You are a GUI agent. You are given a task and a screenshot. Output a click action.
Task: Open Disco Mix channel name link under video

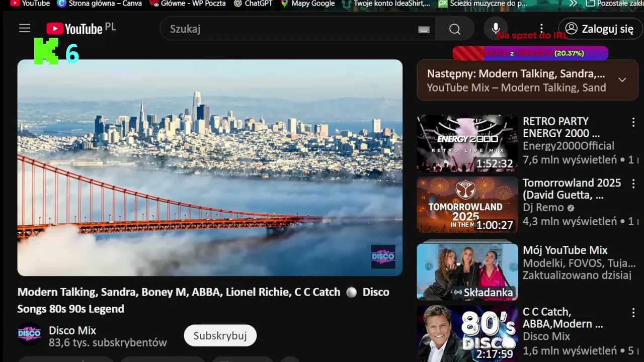pyautogui.click(x=72, y=330)
